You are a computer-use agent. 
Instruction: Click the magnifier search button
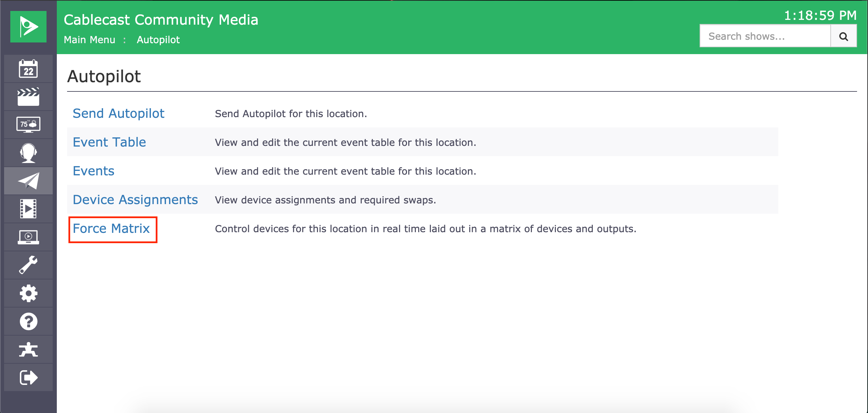844,36
